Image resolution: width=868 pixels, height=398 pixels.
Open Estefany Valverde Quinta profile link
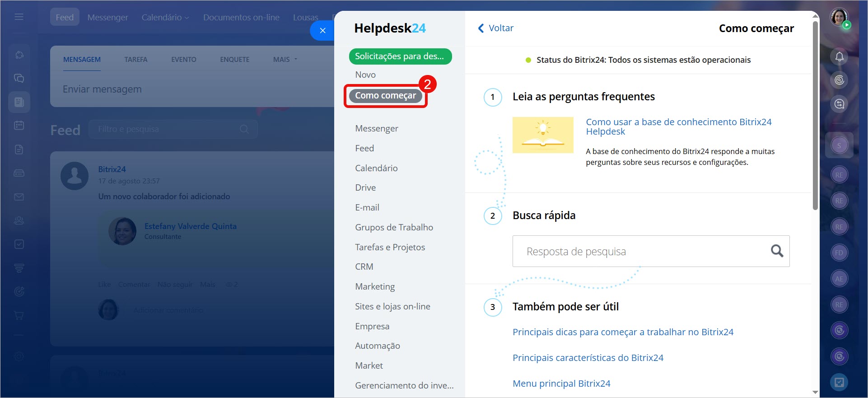tap(190, 226)
